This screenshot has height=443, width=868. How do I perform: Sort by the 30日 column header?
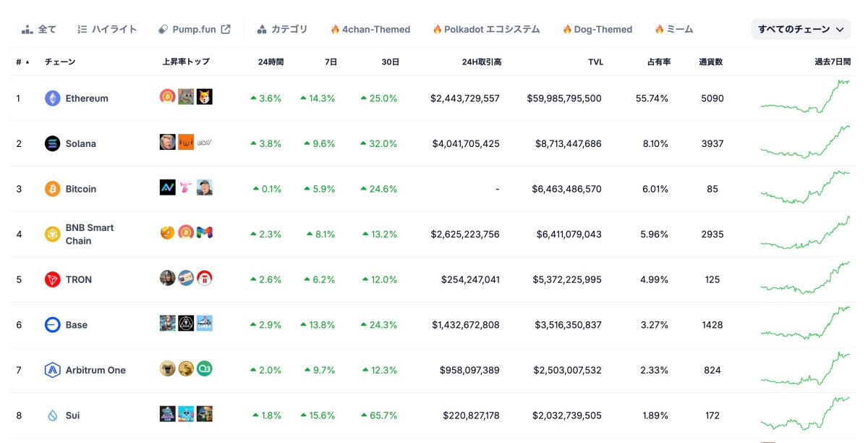coord(391,62)
